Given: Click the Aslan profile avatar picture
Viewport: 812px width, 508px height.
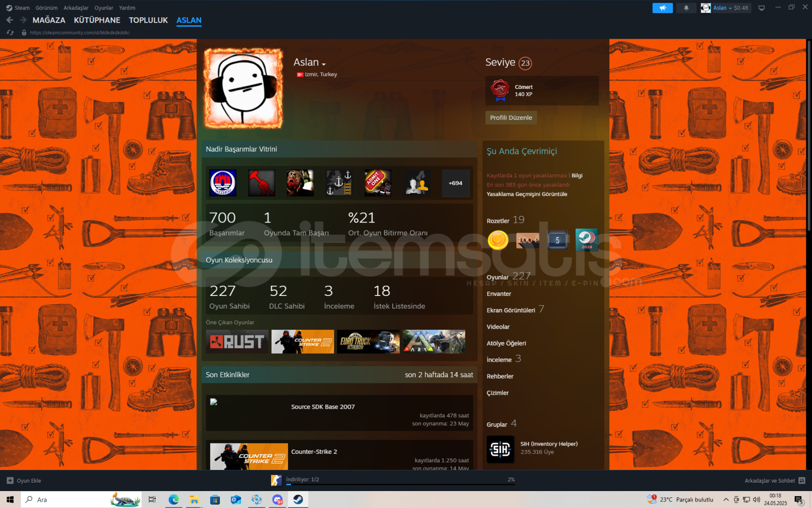Looking at the screenshot, I should point(243,89).
